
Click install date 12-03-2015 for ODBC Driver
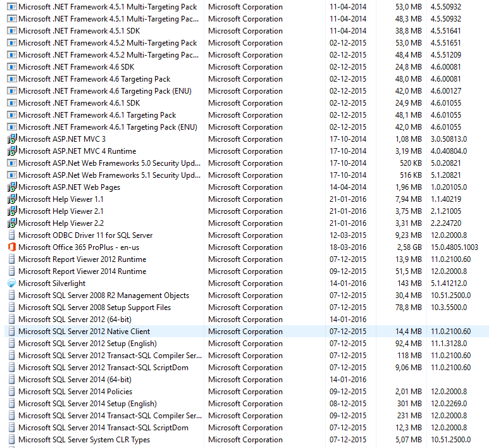click(x=348, y=235)
